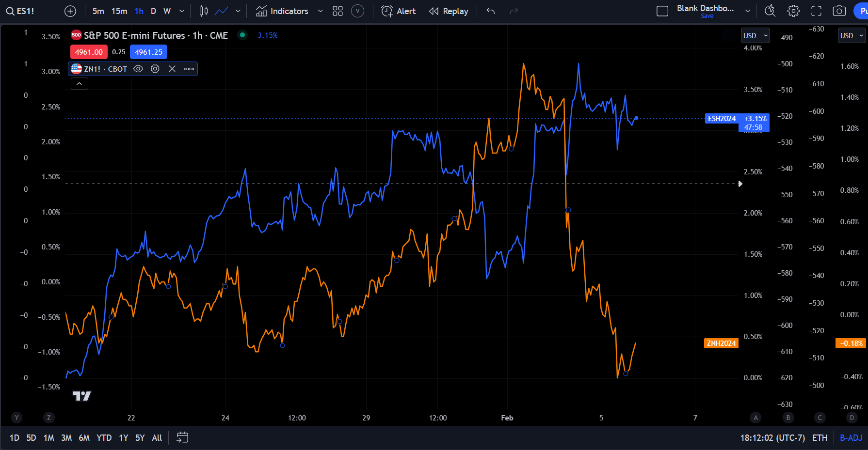868x450 pixels.
Task: Collapse the indicator legend chevron
Action: tap(79, 84)
